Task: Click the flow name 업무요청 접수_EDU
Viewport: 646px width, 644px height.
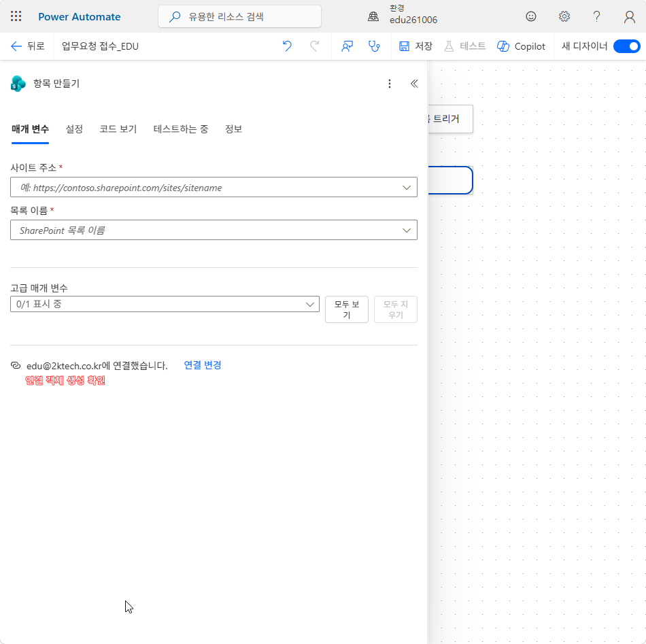Action: 100,46
